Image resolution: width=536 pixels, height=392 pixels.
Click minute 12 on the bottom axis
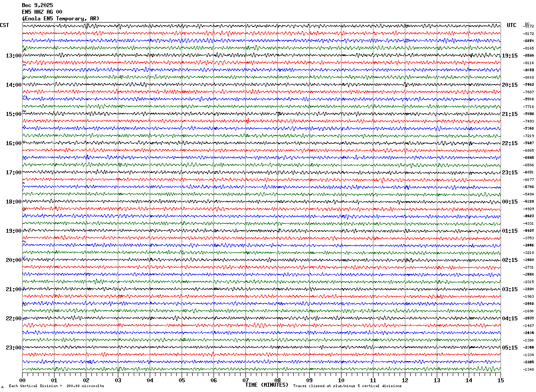click(405, 380)
